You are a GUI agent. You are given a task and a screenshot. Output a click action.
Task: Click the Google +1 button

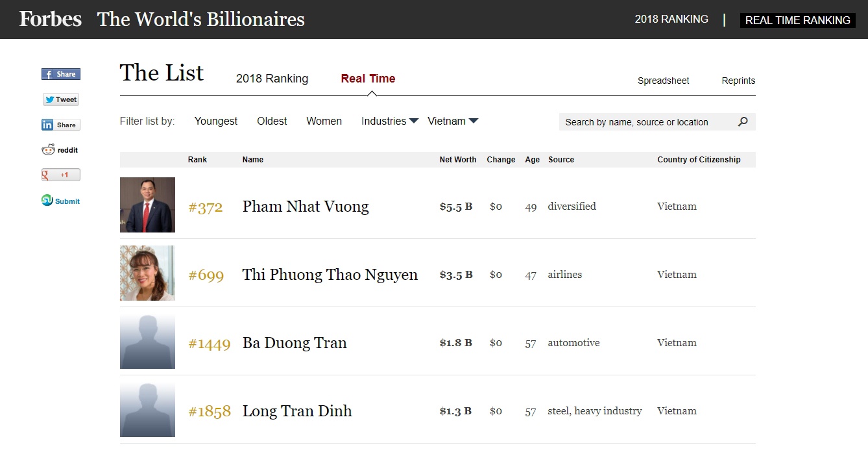click(x=60, y=174)
